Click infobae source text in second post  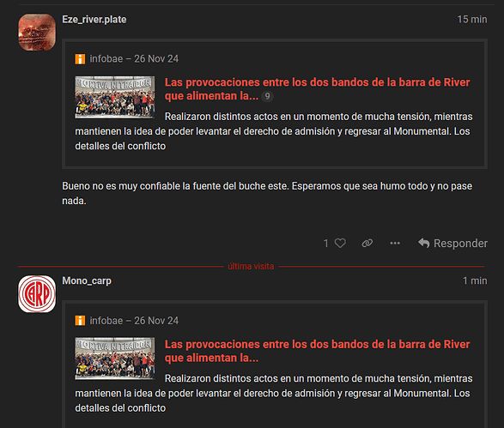(x=106, y=321)
